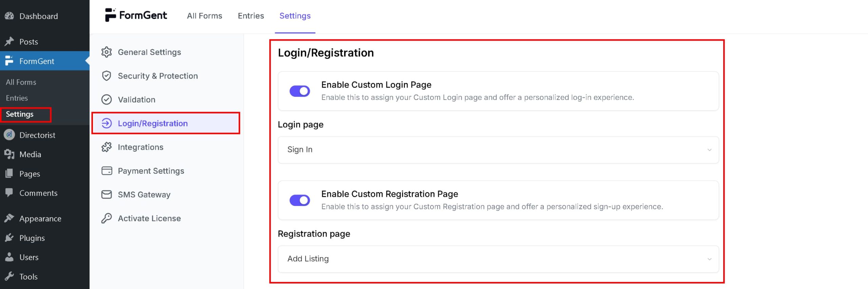Click the Appearance paintbrush icon

[x=9, y=219]
